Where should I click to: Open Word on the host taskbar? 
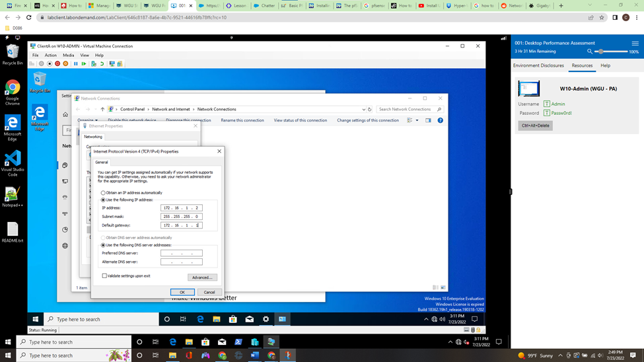[x=255, y=355]
